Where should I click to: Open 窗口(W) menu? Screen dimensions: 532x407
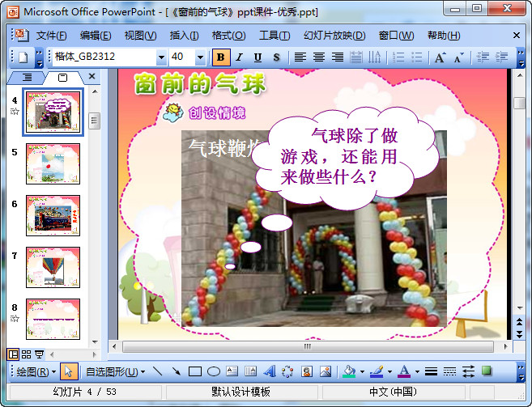click(x=396, y=36)
